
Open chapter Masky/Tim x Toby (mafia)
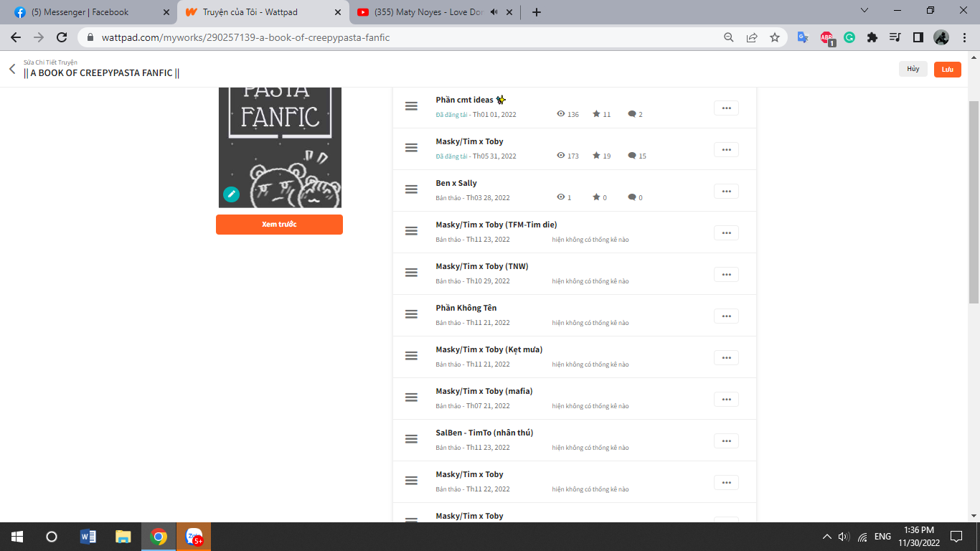(484, 391)
